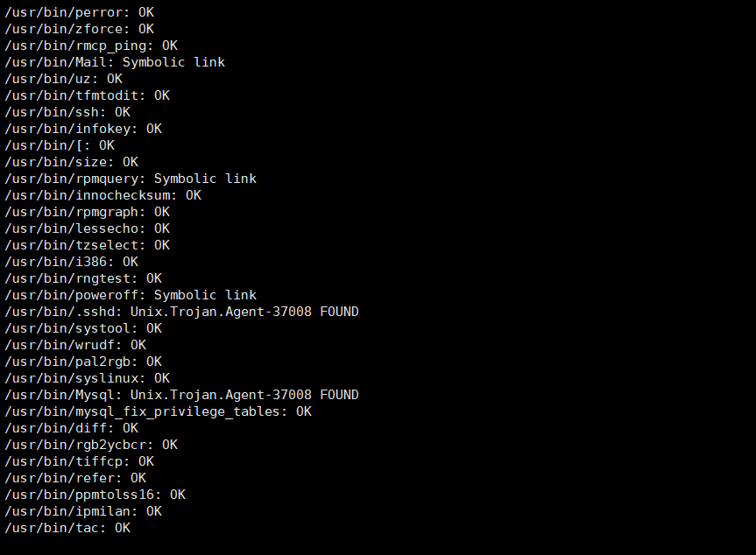Click the /usr/bin/tfmtodit OK line
This screenshot has height=555, width=756.
(88, 96)
